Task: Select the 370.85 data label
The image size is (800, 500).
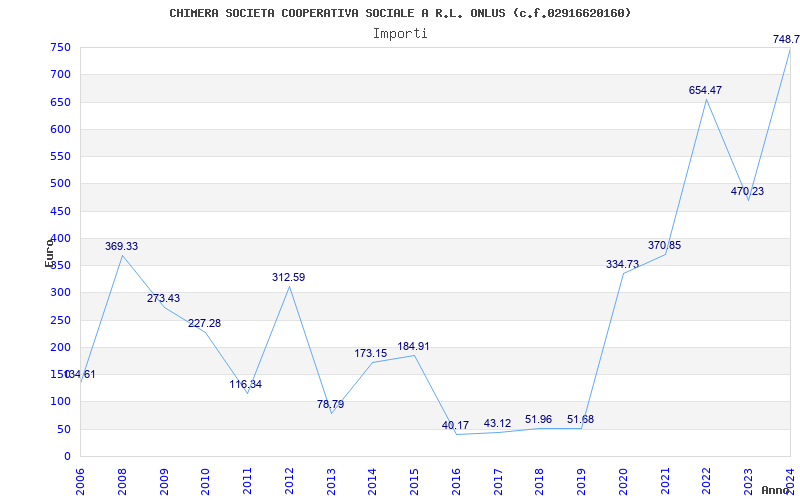Action: coord(664,245)
